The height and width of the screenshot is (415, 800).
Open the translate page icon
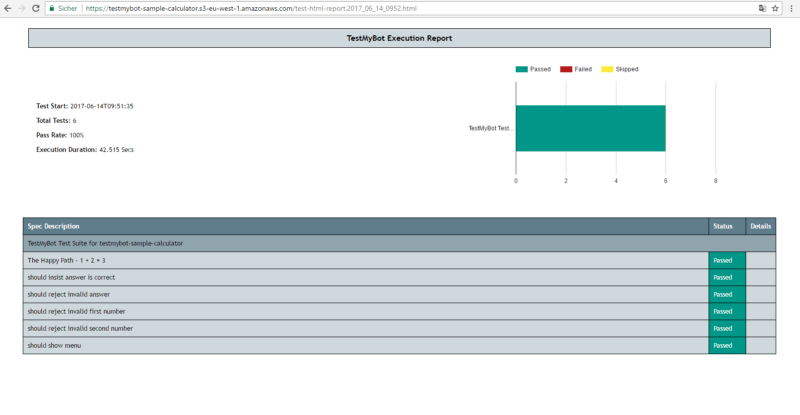click(x=762, y=8)
